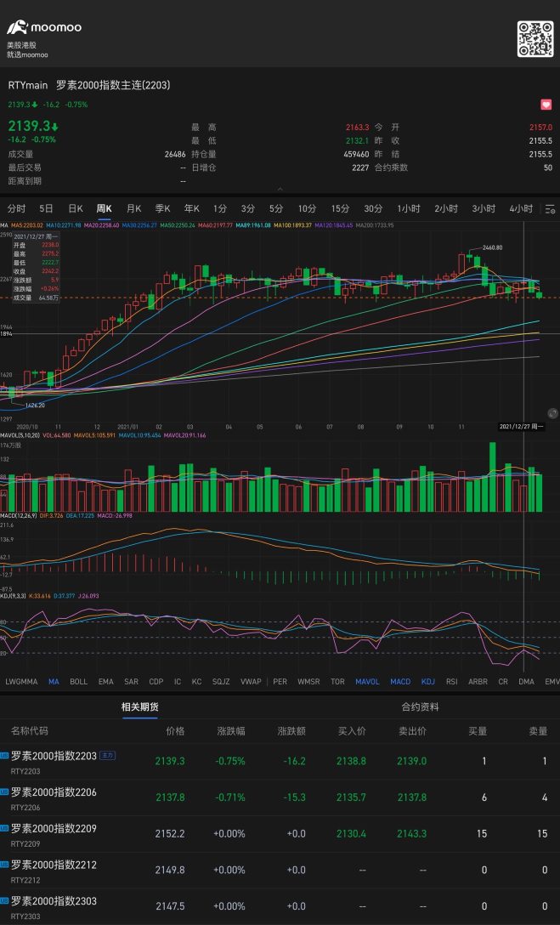Toggle the MAVOL sub-indicator
This screenshot has height=925, width=560.
(367, 681)
